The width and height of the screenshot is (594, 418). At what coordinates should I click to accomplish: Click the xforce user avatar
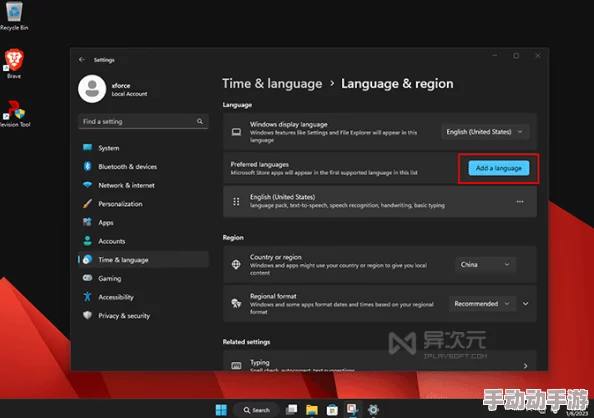pyautogui.click(x=92, y=89)
